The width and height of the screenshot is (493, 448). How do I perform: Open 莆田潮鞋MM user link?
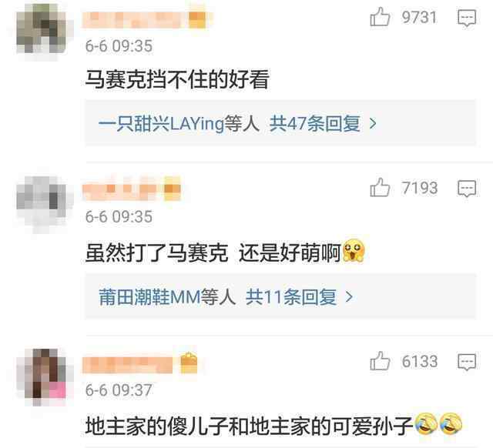[149, 296]
